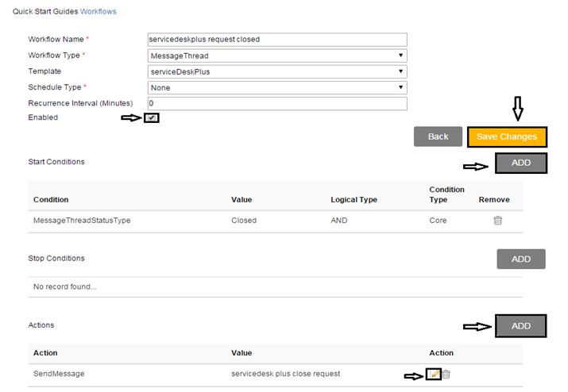The image size is (568, 392).
Task: Click the orange Save Changes button
Action: [x=507, y=136]
